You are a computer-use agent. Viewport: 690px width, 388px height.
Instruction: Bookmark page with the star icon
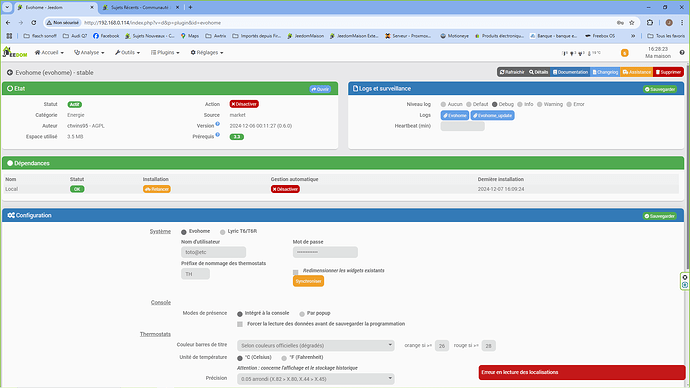[632, 22]
